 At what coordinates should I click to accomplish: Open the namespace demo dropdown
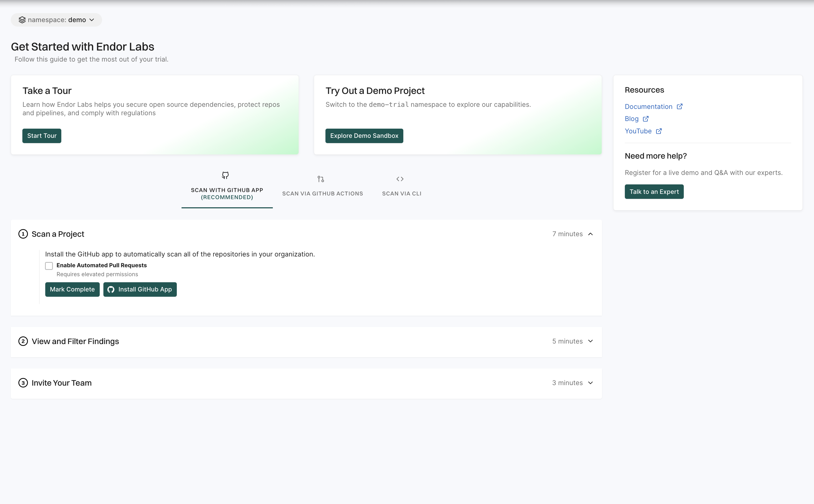pos(57,20)
